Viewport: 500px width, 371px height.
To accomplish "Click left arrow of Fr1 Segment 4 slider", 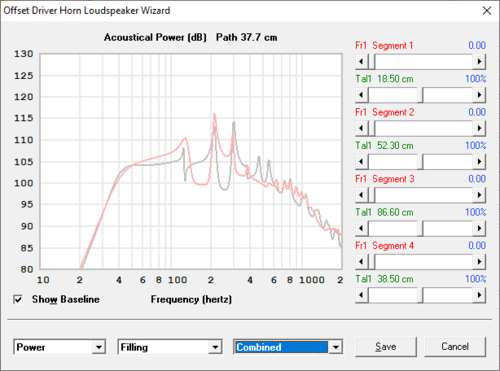I will 362,262.
